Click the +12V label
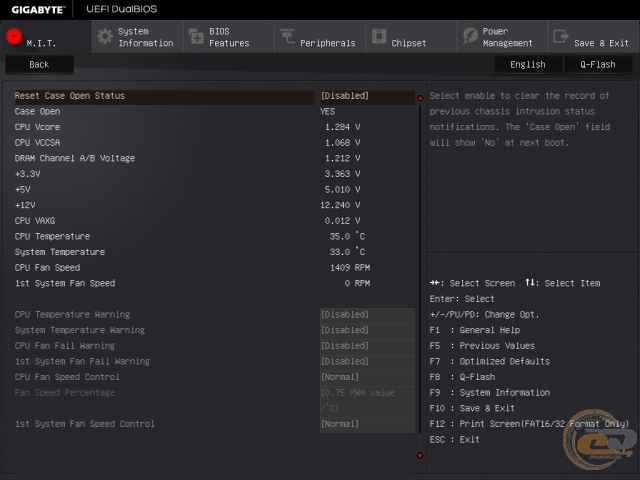This screenshot has height=480, width=640. 25,205
